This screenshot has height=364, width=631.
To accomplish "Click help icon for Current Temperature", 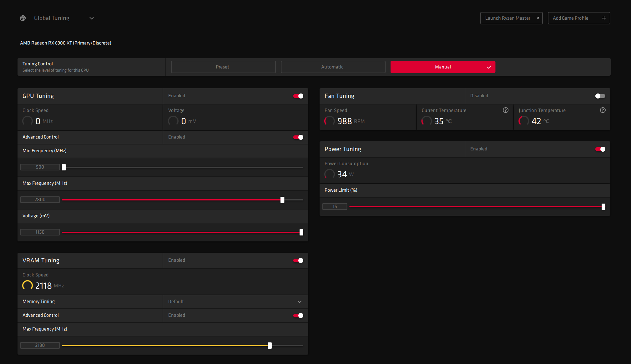I will point(506,110).
